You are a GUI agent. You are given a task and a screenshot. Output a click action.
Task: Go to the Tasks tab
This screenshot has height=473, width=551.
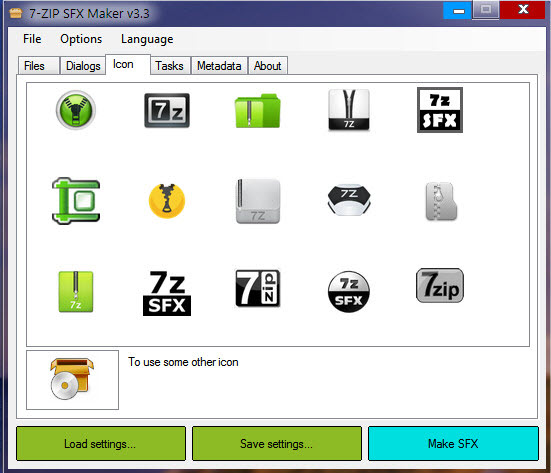(170, 65)
